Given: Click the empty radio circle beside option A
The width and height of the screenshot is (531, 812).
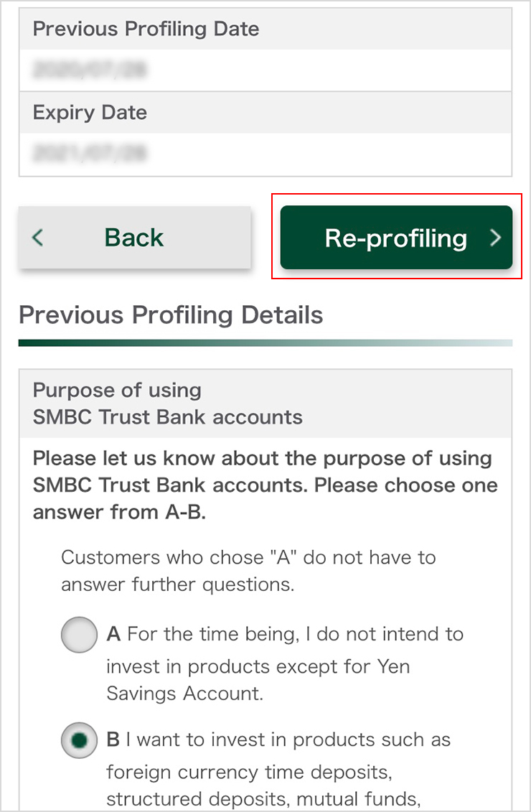Looking at the screenshot, I should (78, 634).
